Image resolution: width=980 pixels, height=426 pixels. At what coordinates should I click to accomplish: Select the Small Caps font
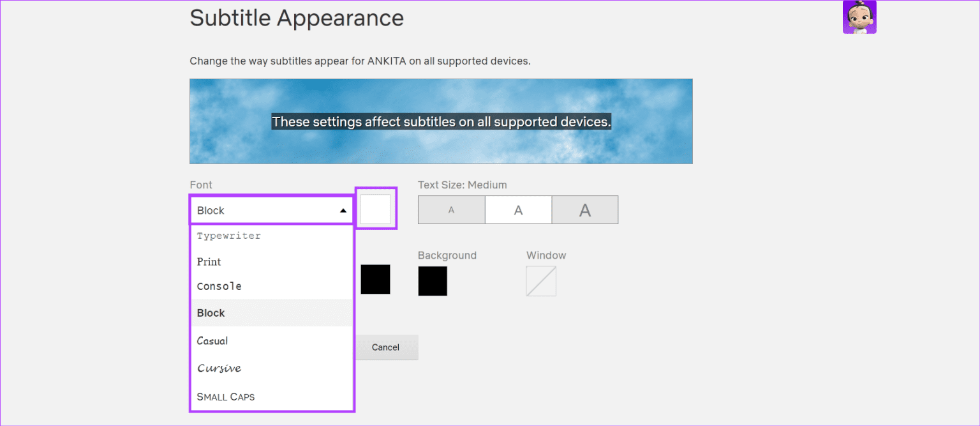tap(225, 397)
